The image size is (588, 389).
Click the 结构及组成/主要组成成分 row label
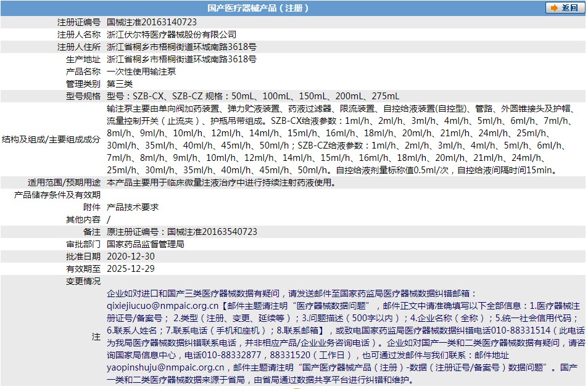click(x=51, y=139)
